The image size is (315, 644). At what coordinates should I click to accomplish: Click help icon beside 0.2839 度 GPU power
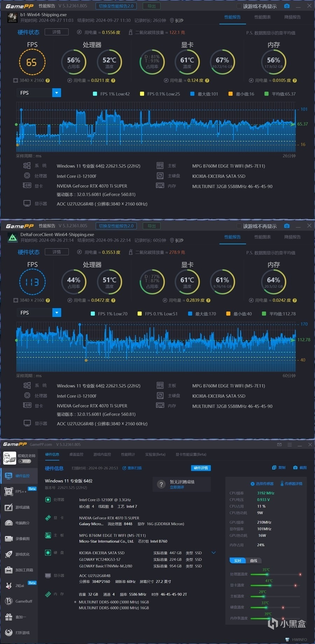click(208, 300)
